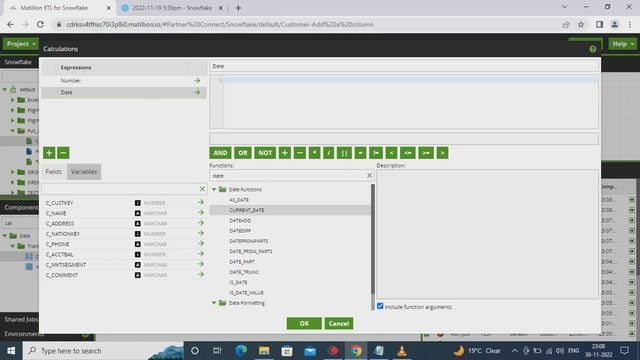Insert the plus operator into expression
This screenshot has width=640, height=360.
[x=284, y=153]
